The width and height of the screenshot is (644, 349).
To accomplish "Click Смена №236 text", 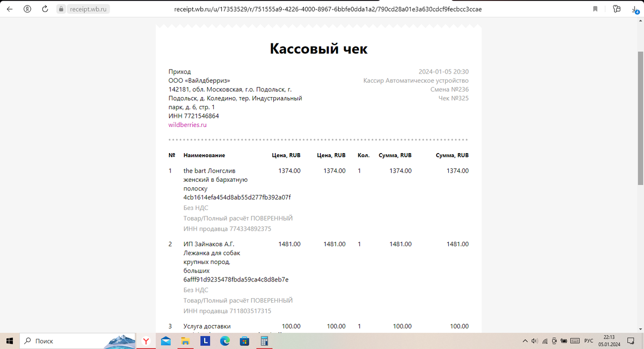I will (x=449, y=89).
